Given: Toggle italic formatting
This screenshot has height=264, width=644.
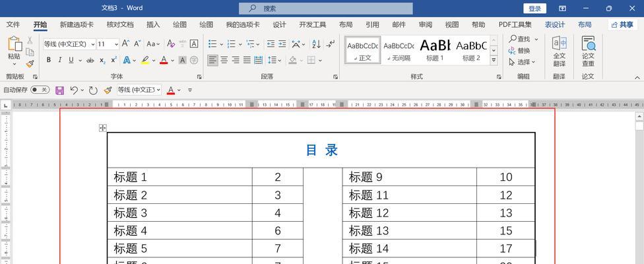Looking at the screenshot, I should point(59,60).
